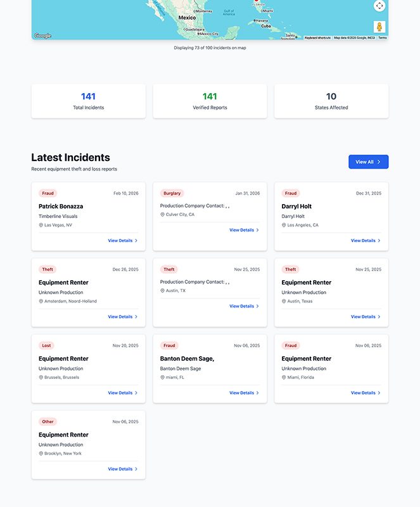This screenshot has width=420, height=507.
Task: Select the Burglary tag on Jan 31 card
Action: coord(172,193)
